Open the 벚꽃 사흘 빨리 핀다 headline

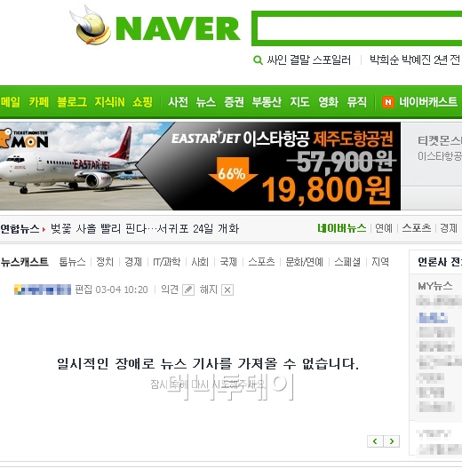[x=145, y=228]
